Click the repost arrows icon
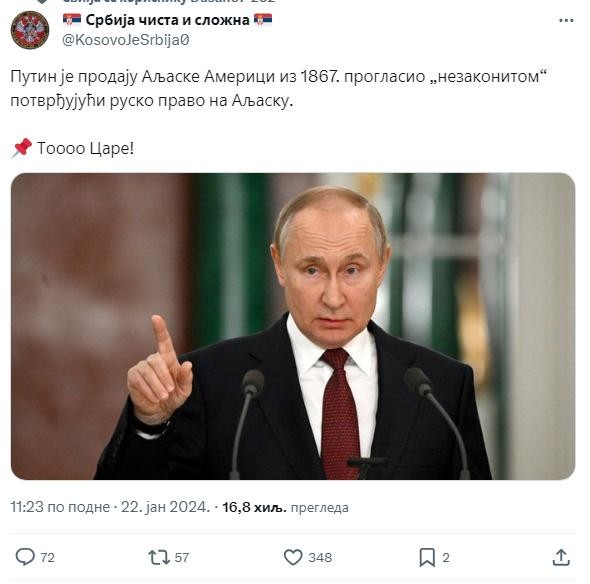Image resolution: width=590 pixels, height=584 pixels. (x=159, y=557)
